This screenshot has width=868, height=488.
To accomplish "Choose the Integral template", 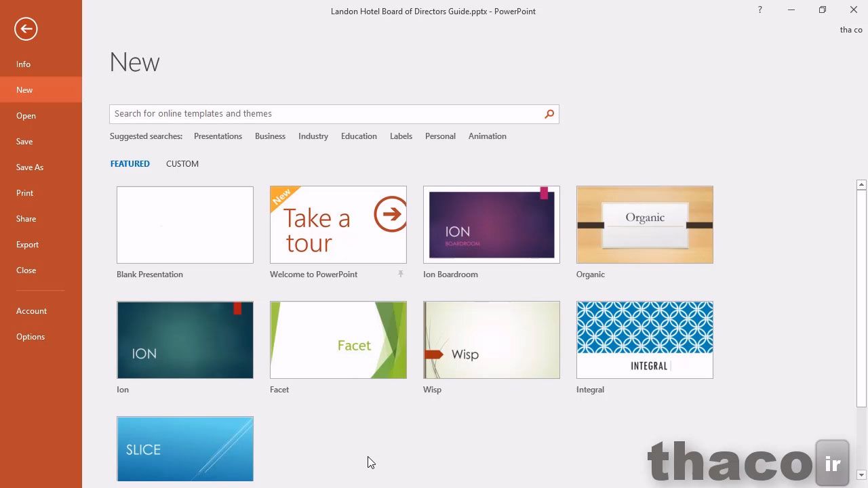I will click(x=645, y=340).
